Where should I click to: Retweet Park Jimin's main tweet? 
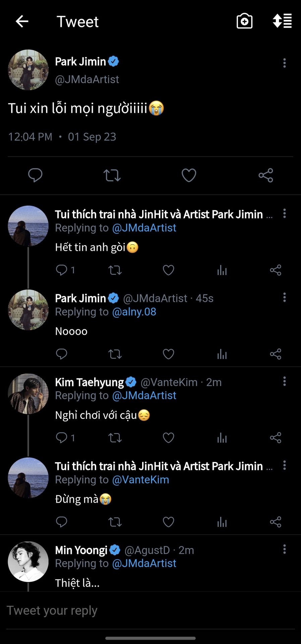tap(112, 175)
